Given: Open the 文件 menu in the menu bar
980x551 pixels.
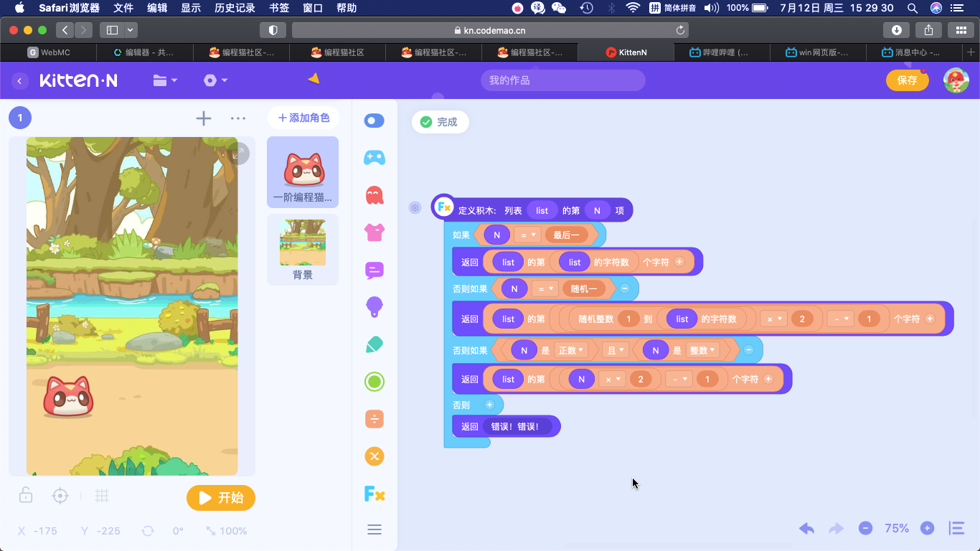Looking at the screenshot, I should 123,8.
